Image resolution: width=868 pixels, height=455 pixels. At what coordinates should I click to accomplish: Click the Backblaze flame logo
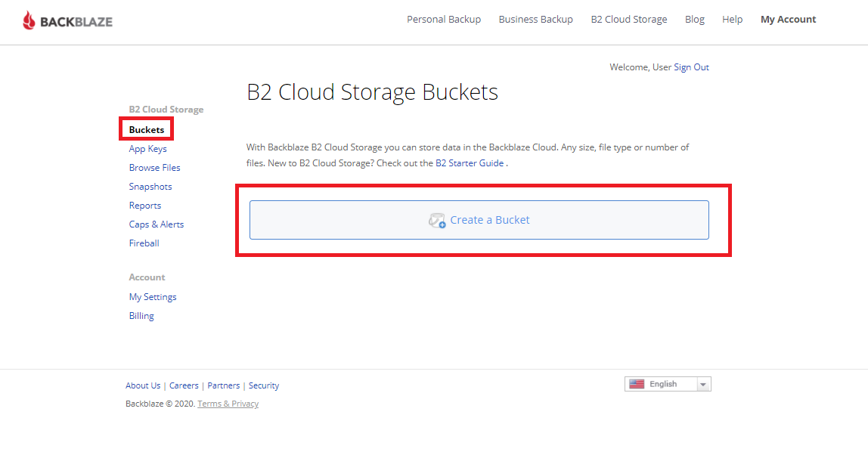(29, 20)
